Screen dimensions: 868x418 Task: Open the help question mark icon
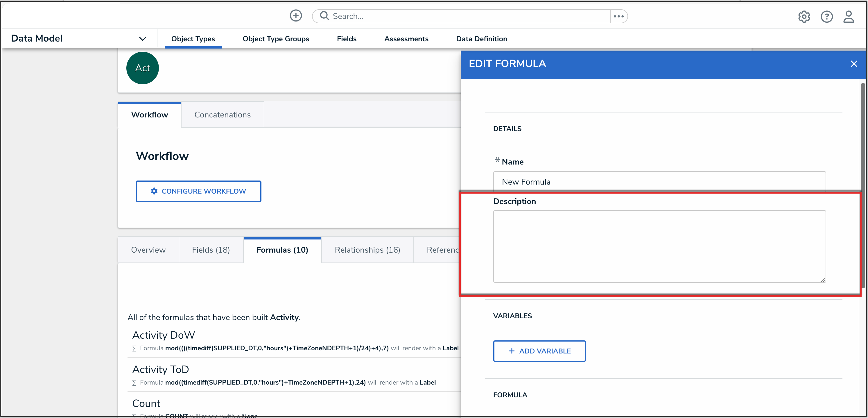coord(826,17)
